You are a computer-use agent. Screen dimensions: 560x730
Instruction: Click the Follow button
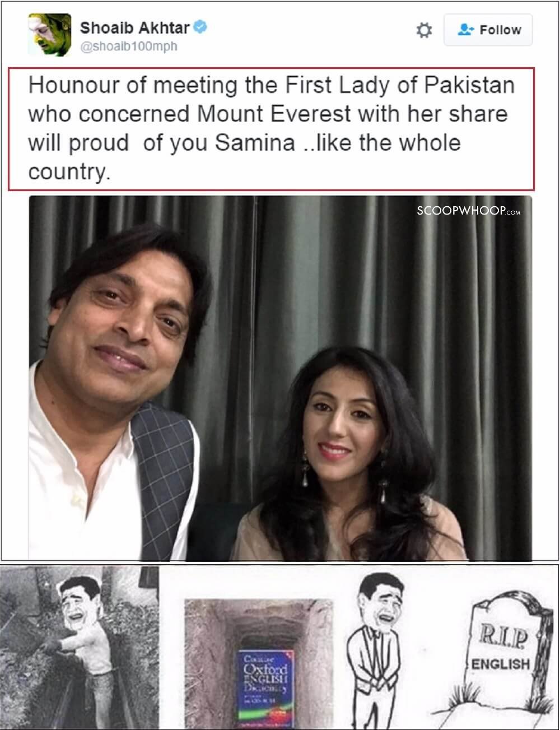(x=488, y=30)
